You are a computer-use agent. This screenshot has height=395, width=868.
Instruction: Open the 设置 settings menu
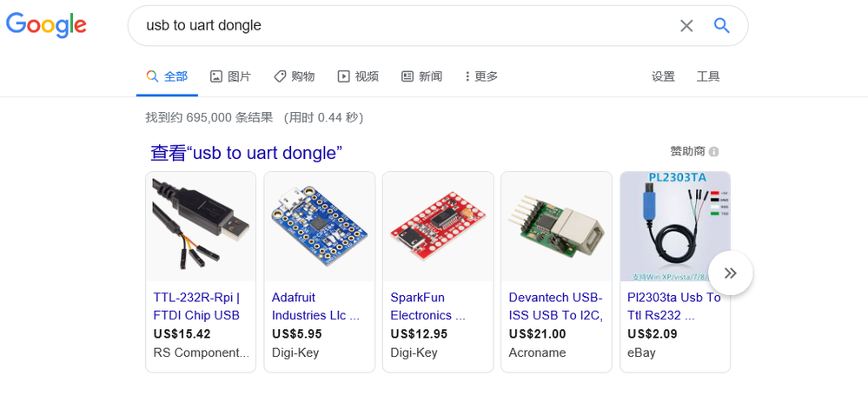[x=663, y=76]
